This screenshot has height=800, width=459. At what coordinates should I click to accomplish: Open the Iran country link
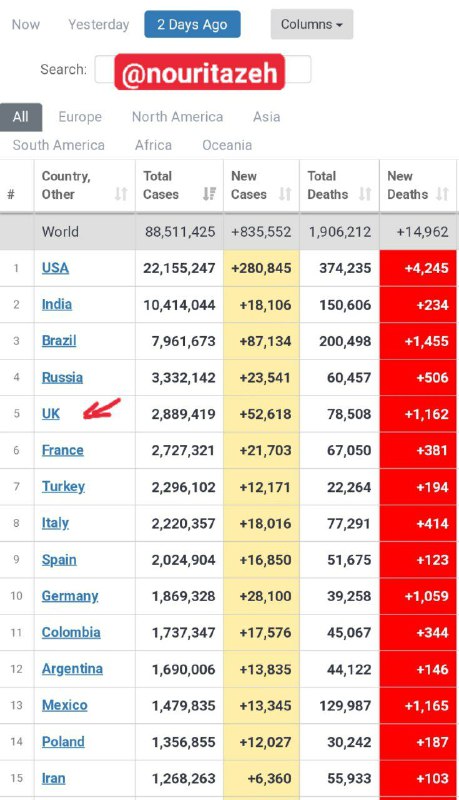(54, 778)
